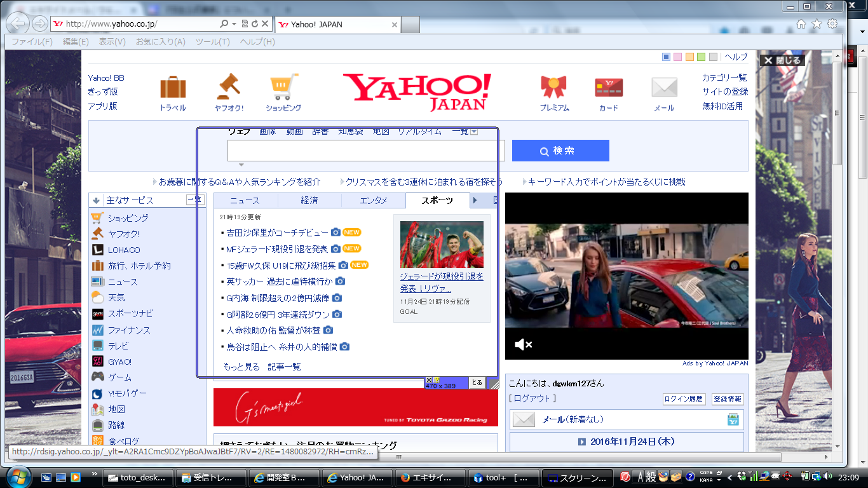
Task: Open the プレミアム ribbon icon
Action: click(554, 87)
